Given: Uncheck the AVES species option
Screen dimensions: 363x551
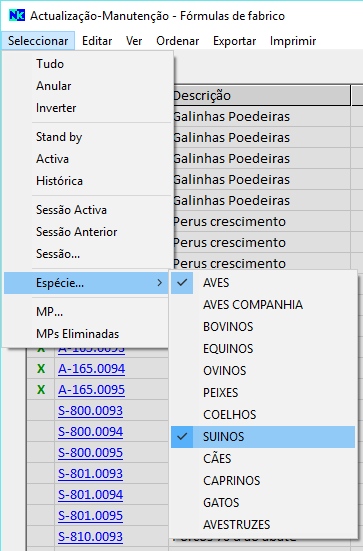Looking at the screenshot, I should point(263,283).
